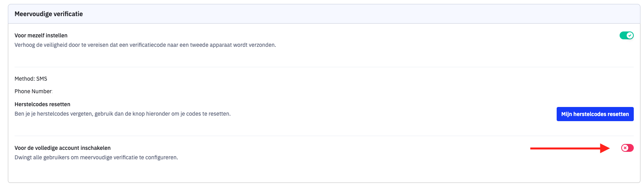The height and width of the screenshot is (188, 644).
Task: Click the red arrow annotation
Action: point(570,148)
